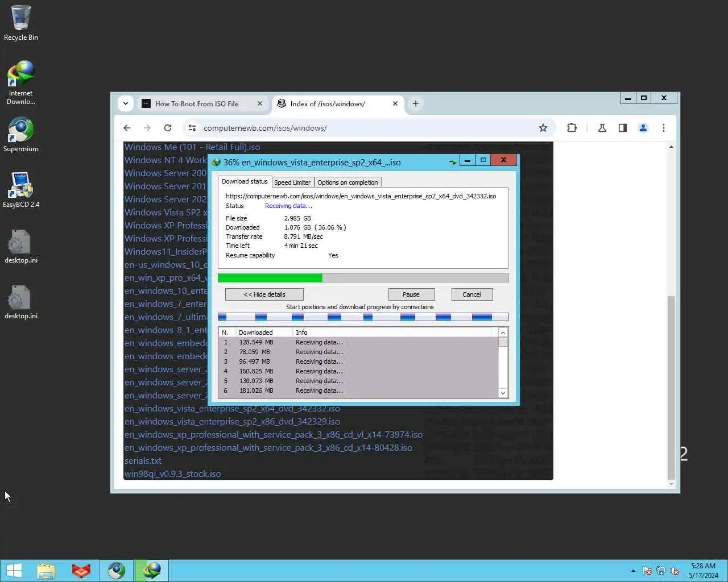Image resolution: width=728 pixels, height=582 pixels.
Task: Click the Downloaded column header
Action: click(264, 332)
